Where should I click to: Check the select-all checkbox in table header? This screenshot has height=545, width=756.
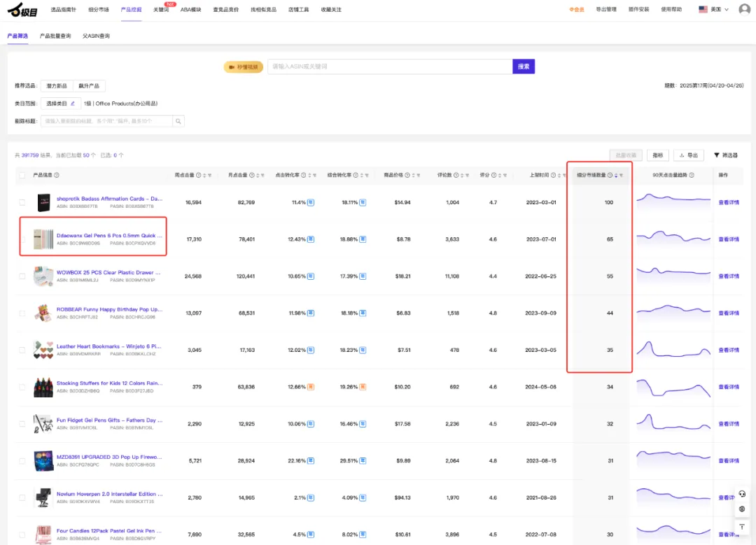22,176
